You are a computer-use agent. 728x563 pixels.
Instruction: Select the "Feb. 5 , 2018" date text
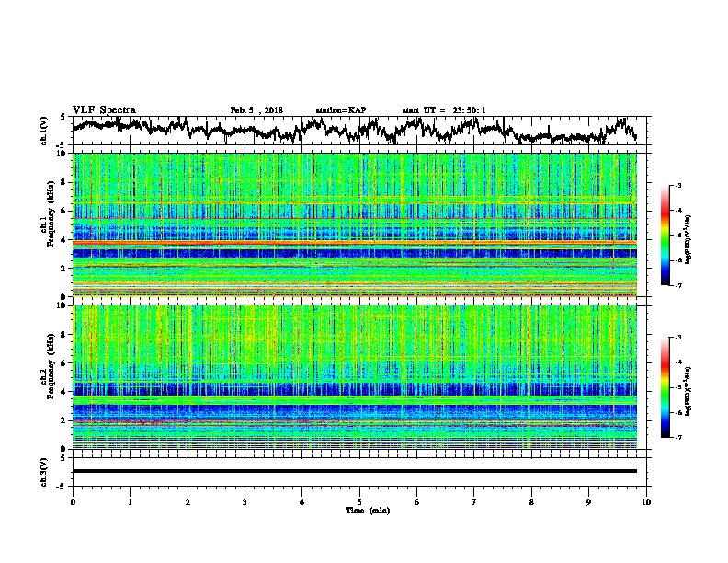[x=256, y=110]
